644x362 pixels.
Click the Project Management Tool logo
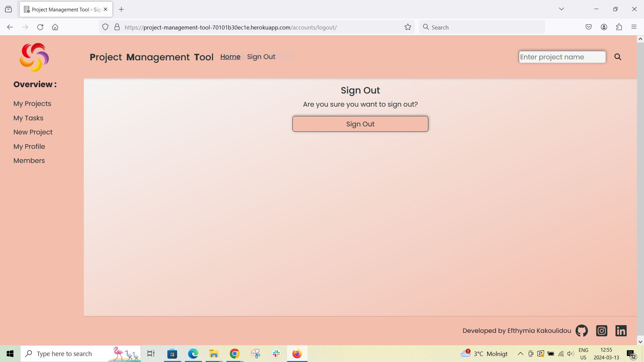point(34,57)
